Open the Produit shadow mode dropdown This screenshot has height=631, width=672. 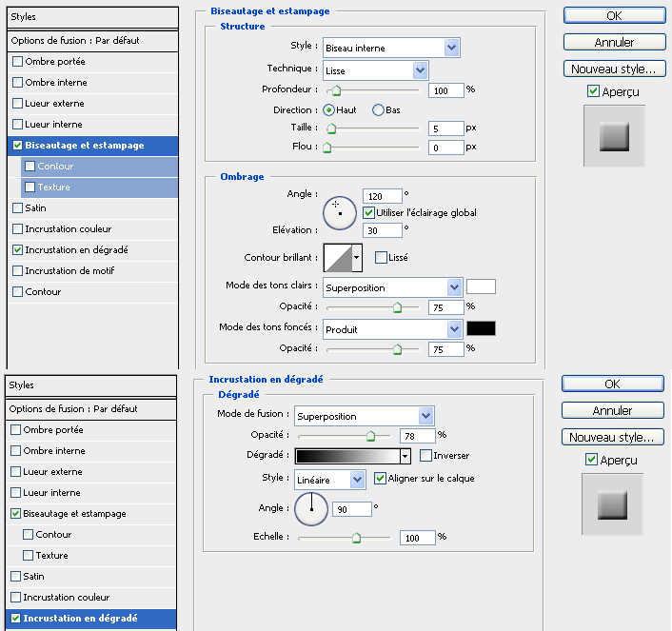pos(391,328)
